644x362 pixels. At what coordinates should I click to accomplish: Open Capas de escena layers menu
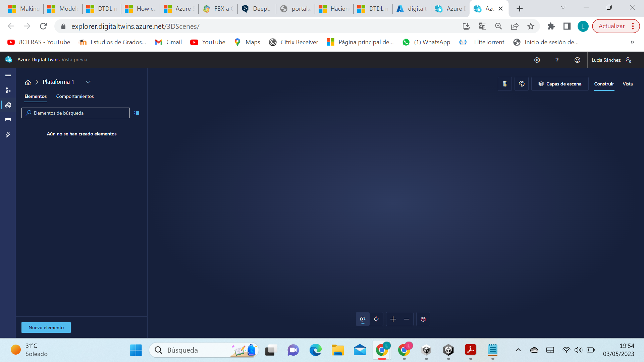click(x=560, y=84)
